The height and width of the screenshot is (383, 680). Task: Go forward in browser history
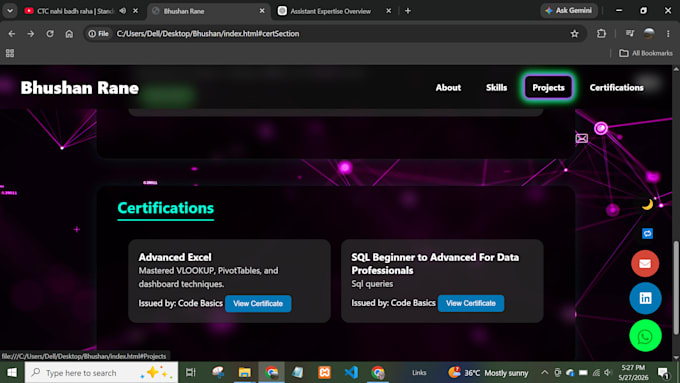[30, 33]
